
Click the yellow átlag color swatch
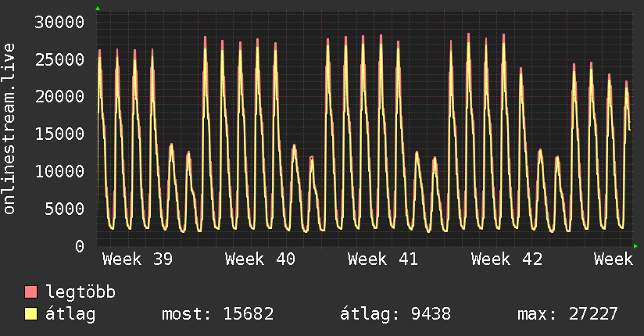click(x=30, y=314)
